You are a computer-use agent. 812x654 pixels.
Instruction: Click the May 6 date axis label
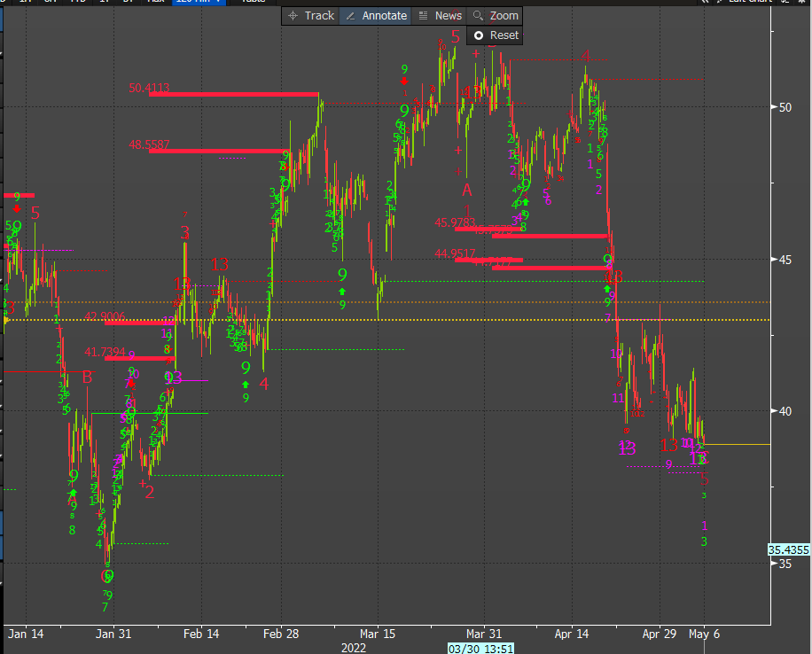coord(704,634)
